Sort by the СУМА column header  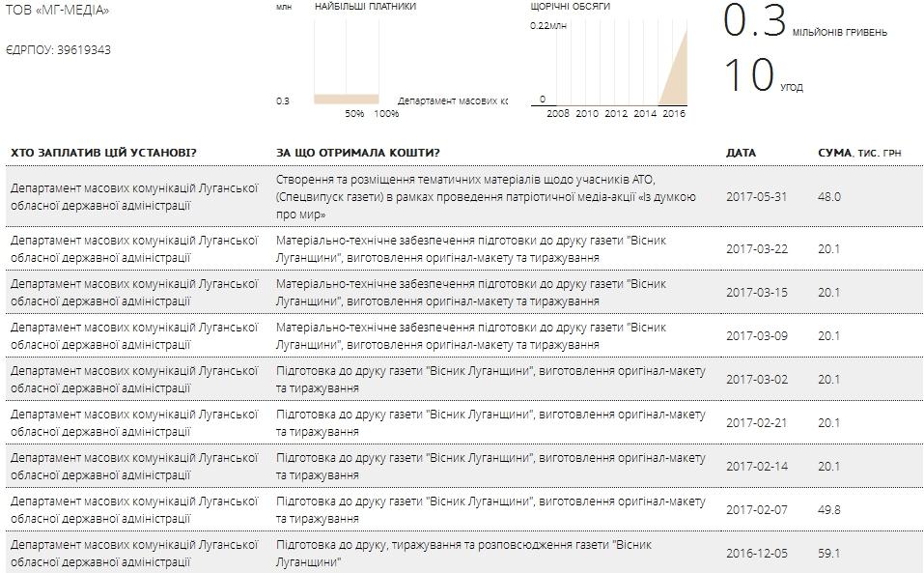click(x=834, y=153)
